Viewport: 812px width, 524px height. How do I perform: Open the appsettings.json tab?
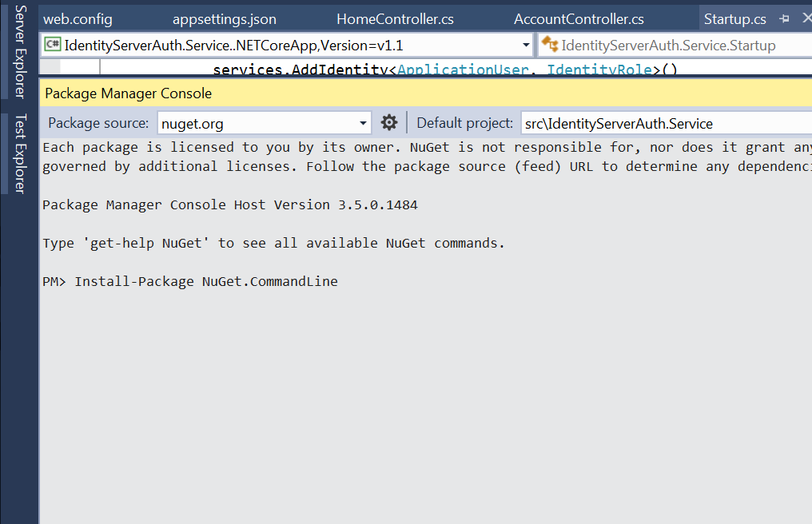(x=224, y=18)
